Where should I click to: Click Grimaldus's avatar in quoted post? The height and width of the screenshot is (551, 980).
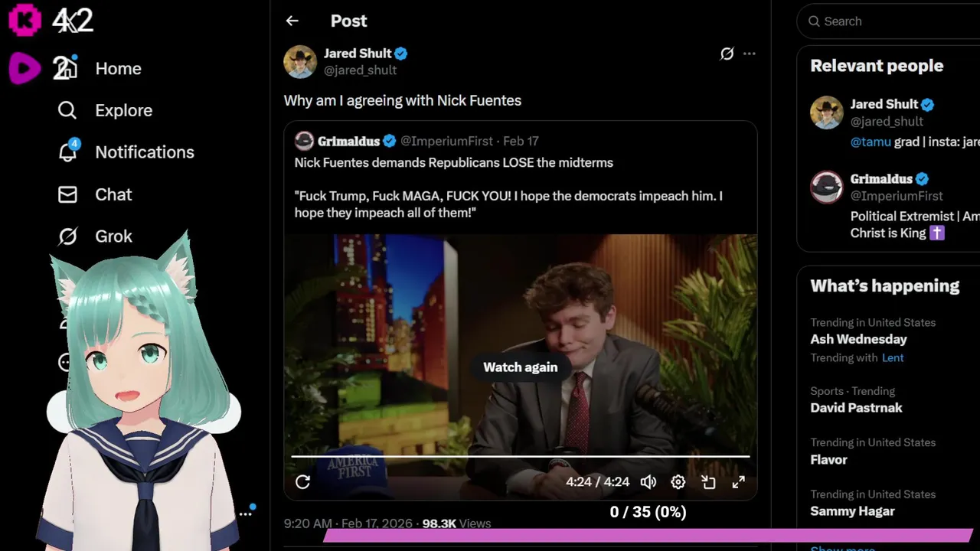304,140
